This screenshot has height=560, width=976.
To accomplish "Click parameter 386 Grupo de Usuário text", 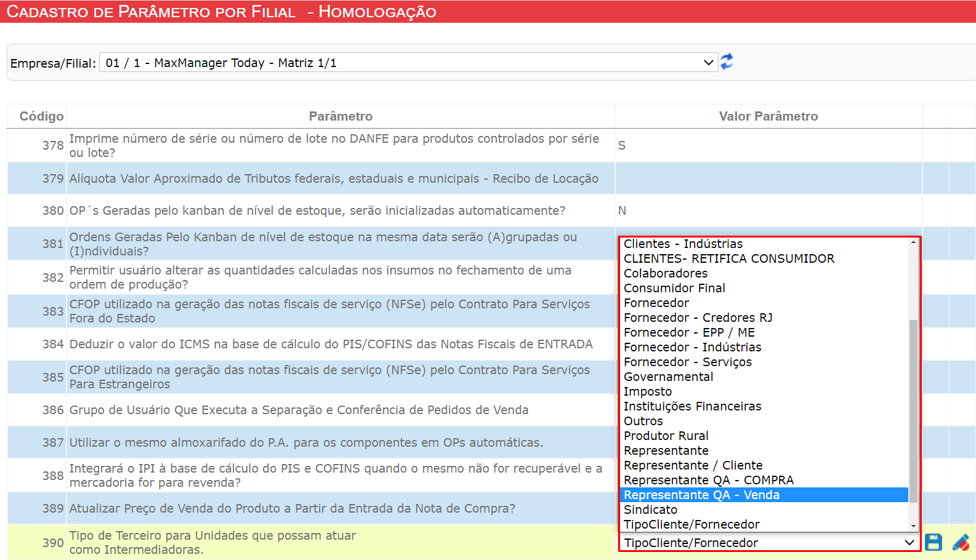I will coord(299,410).
